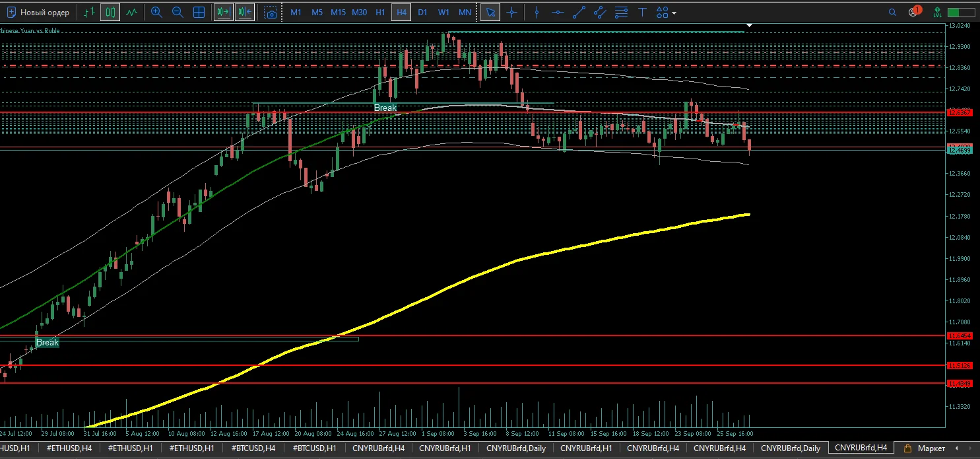Select the text label tool
The height and width of the screenshot is (459, 980).
641,12
